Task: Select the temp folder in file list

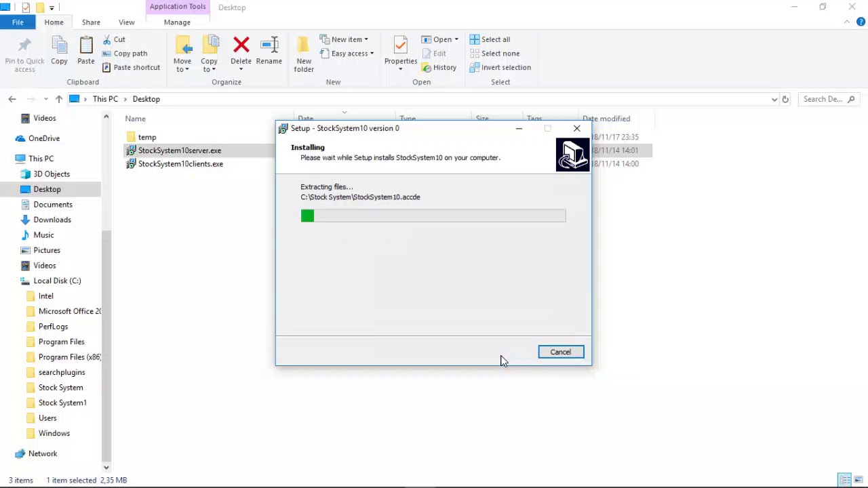Action: [147, 137]
